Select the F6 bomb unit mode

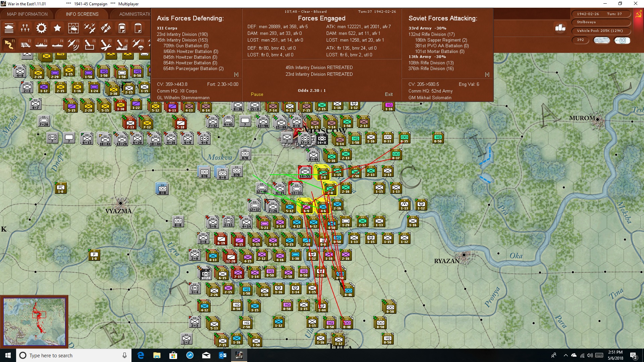90,44
